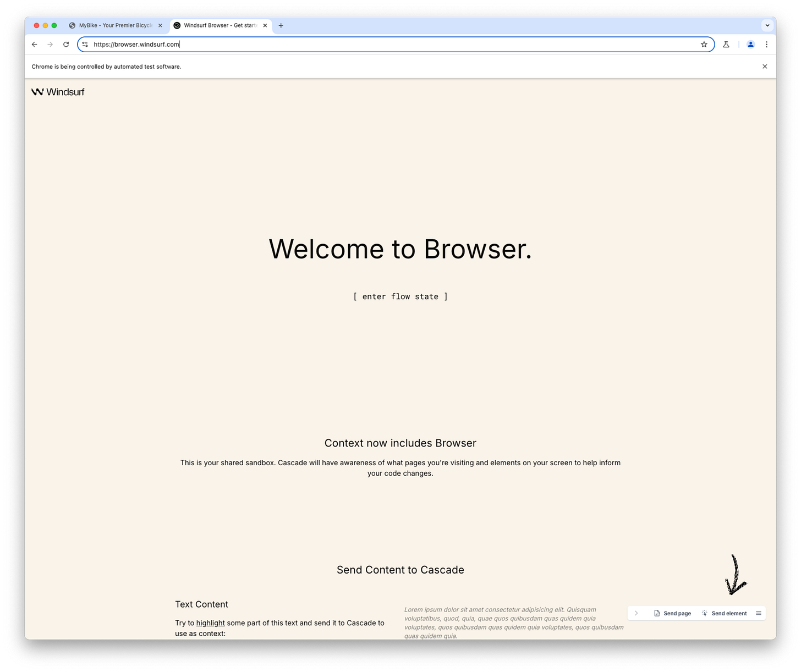View site information icon in address bar

coord(85,45)
